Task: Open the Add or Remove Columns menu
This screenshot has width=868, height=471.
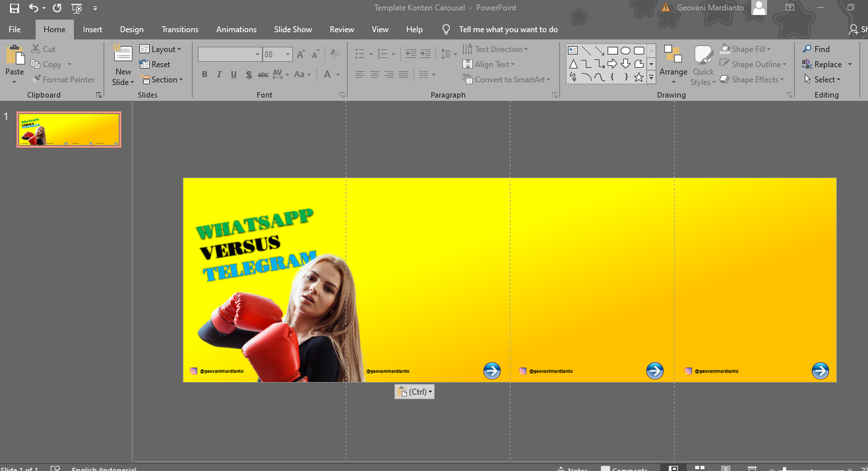Action: pyautogui.click(x=427, y=75)
